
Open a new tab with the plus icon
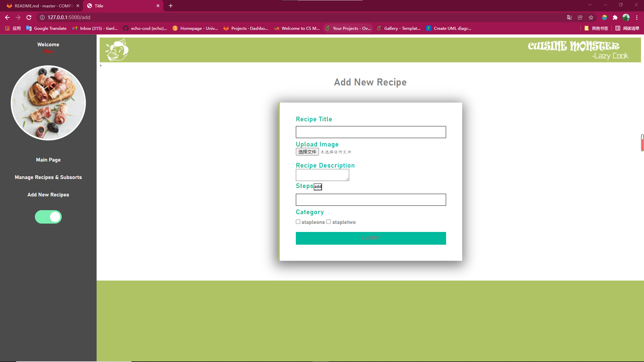[x=171, y=6]
